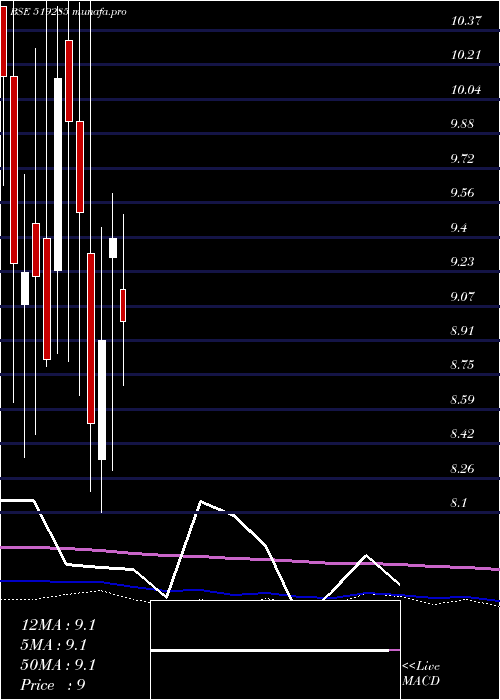Click the 9.4 price axis label
The height and width of the screenshot is (700, 500).
tap(458, 228)
